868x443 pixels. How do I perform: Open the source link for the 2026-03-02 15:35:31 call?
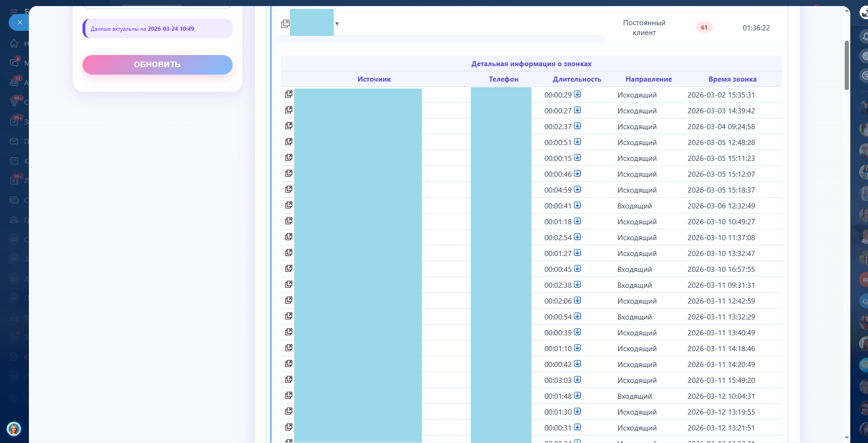pos(289,94)
